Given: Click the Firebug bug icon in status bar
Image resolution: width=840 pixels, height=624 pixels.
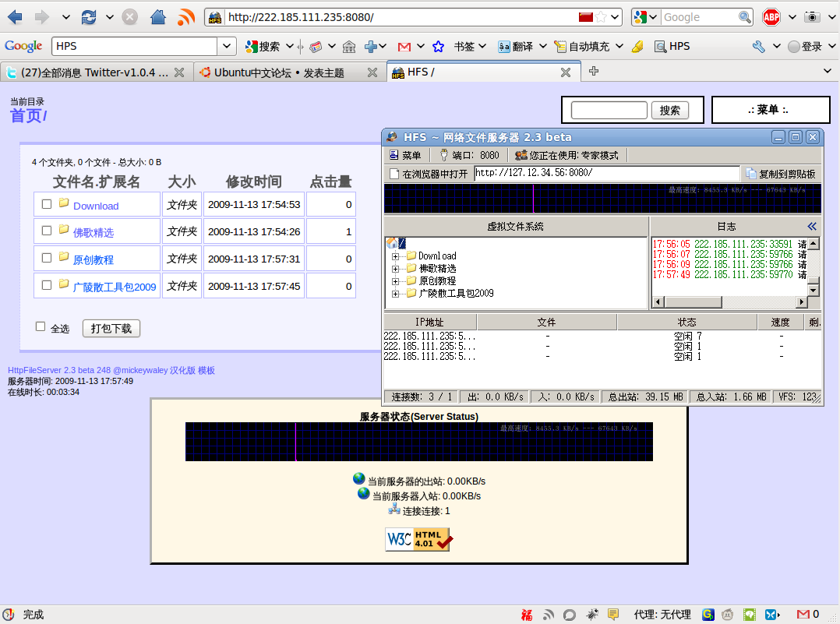Looking at the screenshot, I should coord(592,615).
